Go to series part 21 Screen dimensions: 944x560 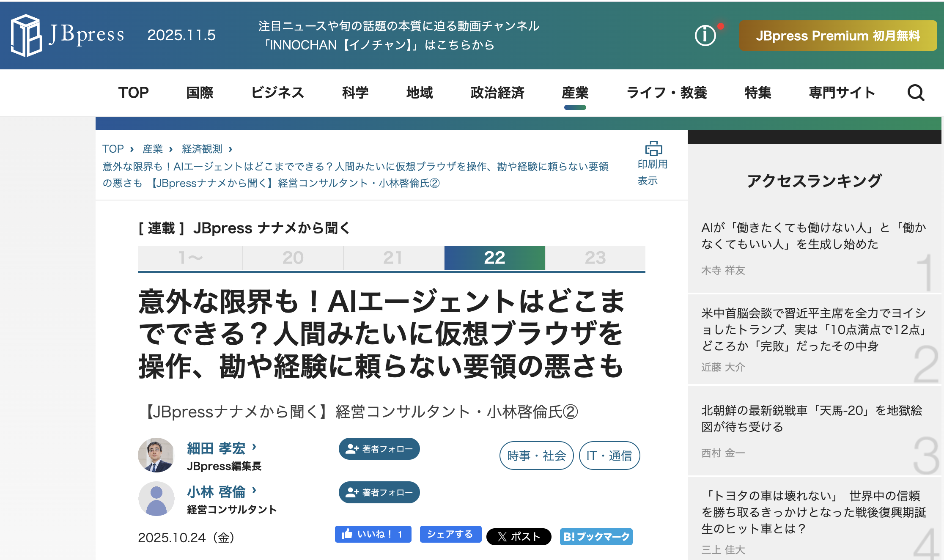[393, 258]
